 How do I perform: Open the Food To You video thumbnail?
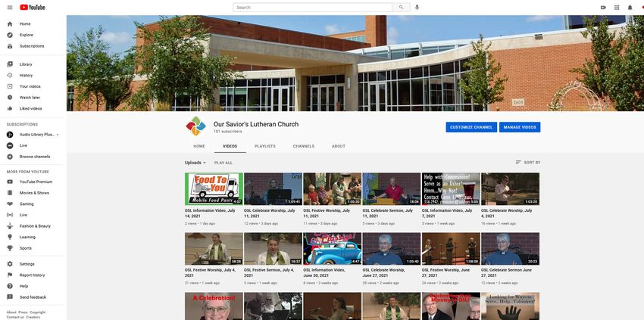[214, 189]
